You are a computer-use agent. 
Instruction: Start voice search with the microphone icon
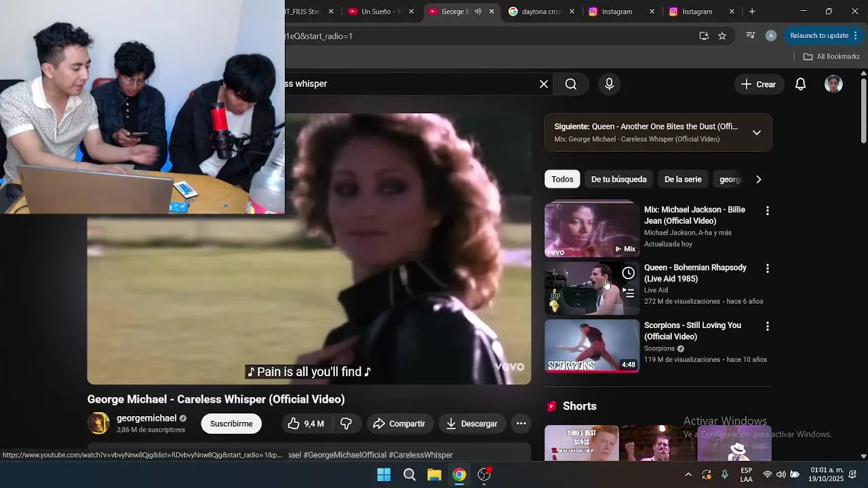609,84
